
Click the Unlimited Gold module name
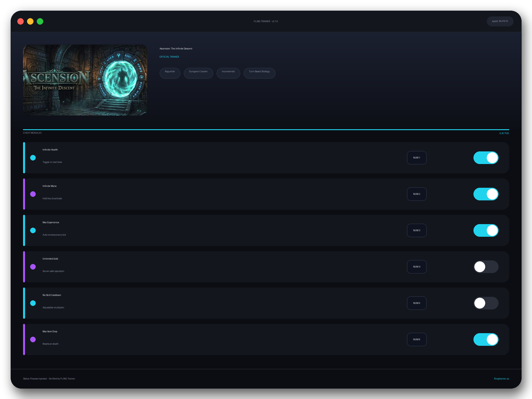[50, 259]
